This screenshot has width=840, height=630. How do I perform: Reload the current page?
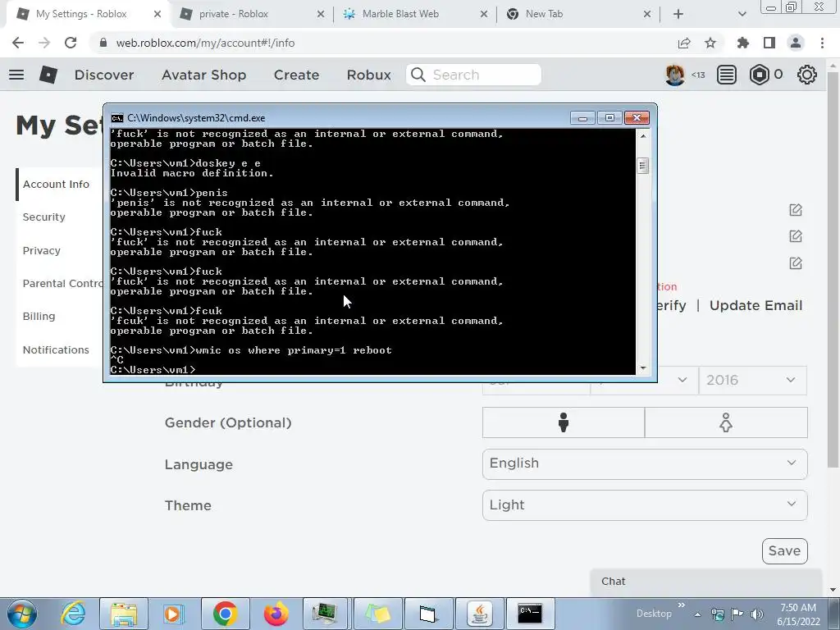71,43
